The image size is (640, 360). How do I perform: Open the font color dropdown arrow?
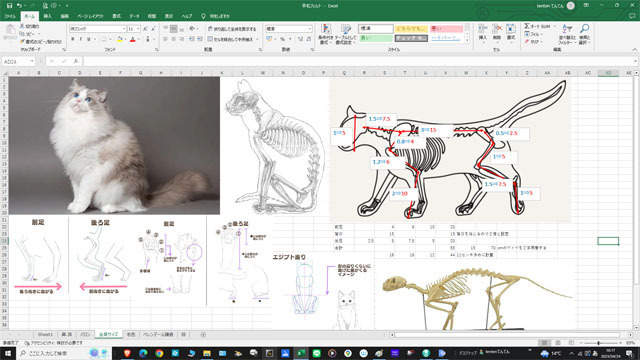[x=139, y=39]
